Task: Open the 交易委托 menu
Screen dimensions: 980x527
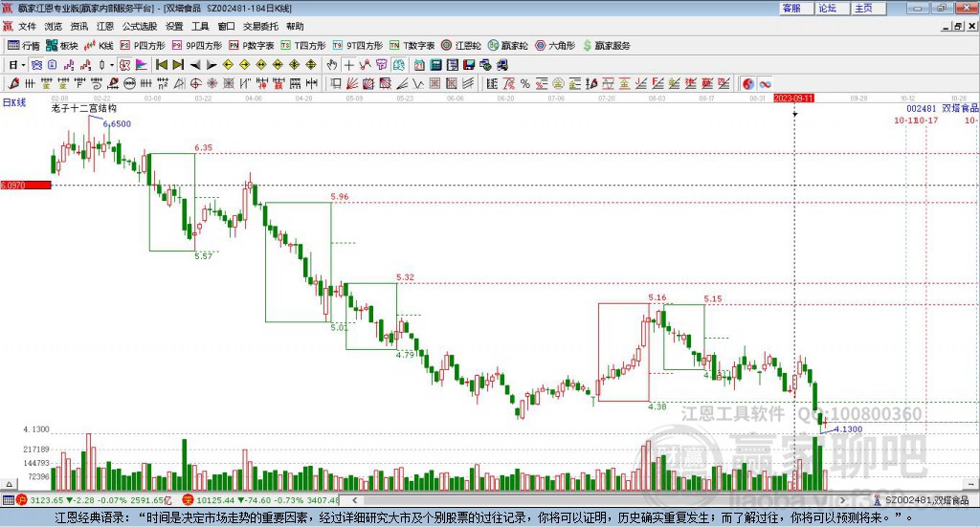Action: pyautogui.click(x=260, y=26)
